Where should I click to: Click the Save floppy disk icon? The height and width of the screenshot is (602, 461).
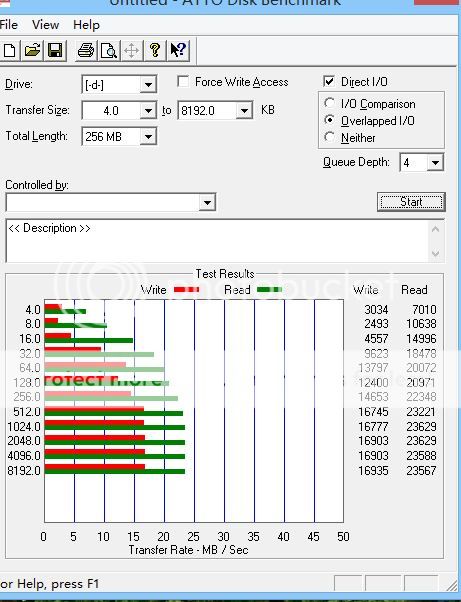pyautogui.click(x=55, y=50)
